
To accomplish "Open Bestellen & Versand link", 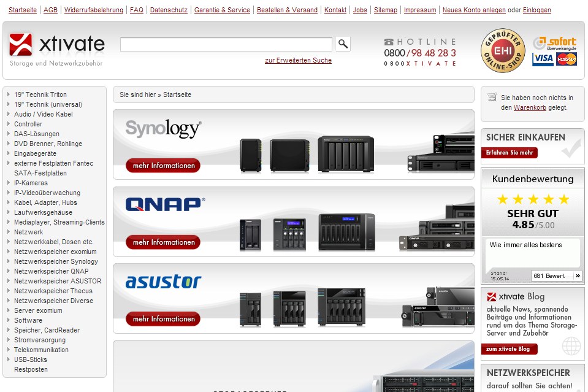I will pos(287,10).
